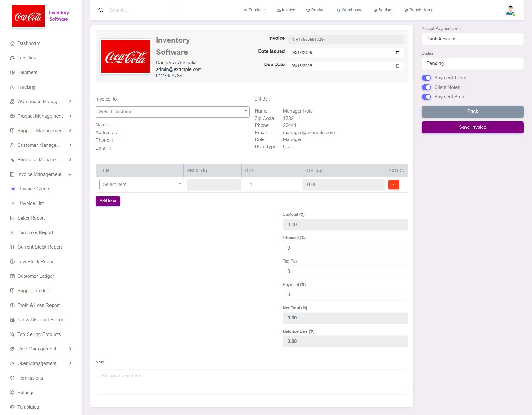532x415 pixels.
Task: Open the Select Customer dropdown
Action: [172, 112]
